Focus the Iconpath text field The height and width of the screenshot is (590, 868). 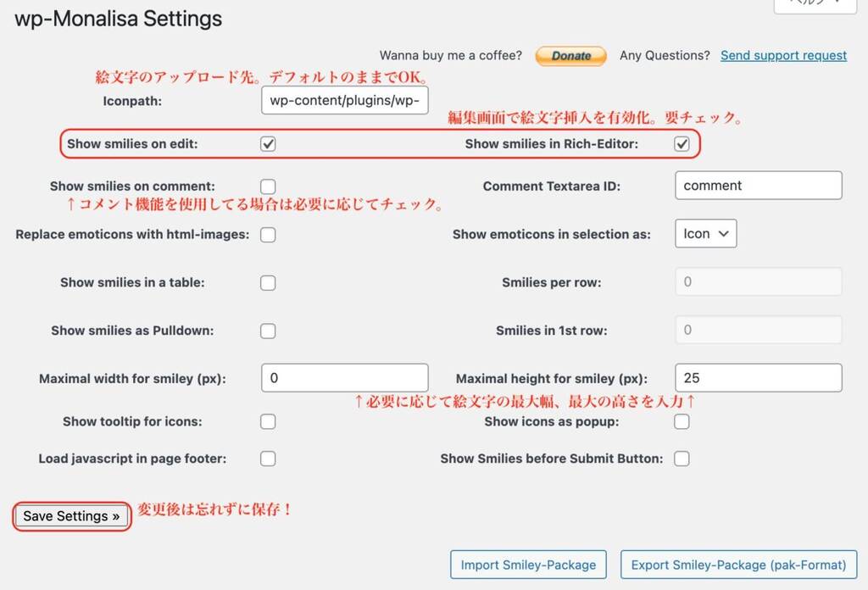click(x=344, y=100)
